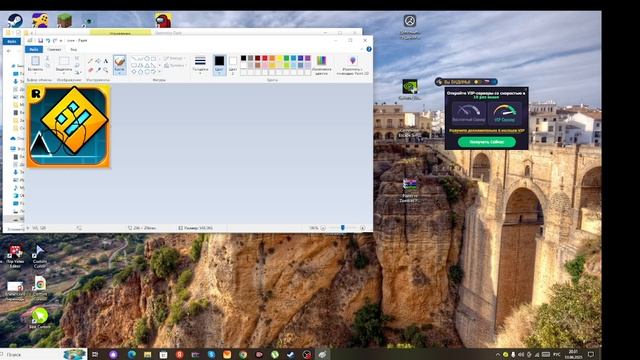Select the Eraser tool in Paint

90,70
